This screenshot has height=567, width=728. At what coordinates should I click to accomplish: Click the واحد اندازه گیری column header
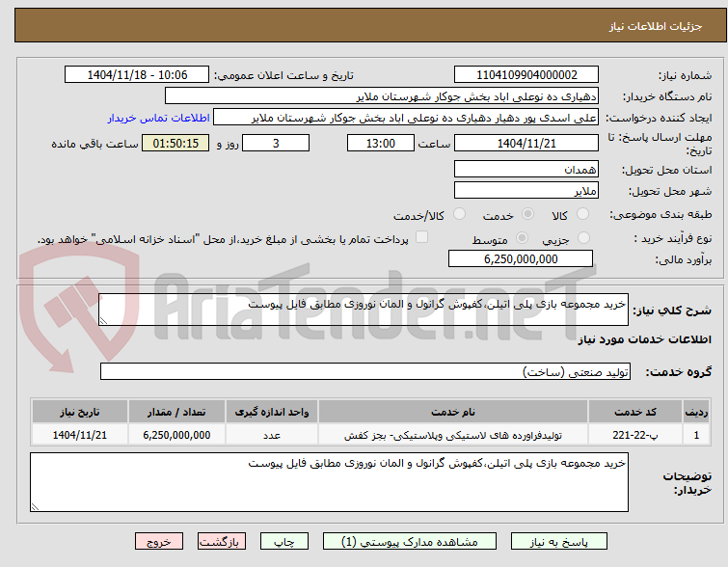272,412
